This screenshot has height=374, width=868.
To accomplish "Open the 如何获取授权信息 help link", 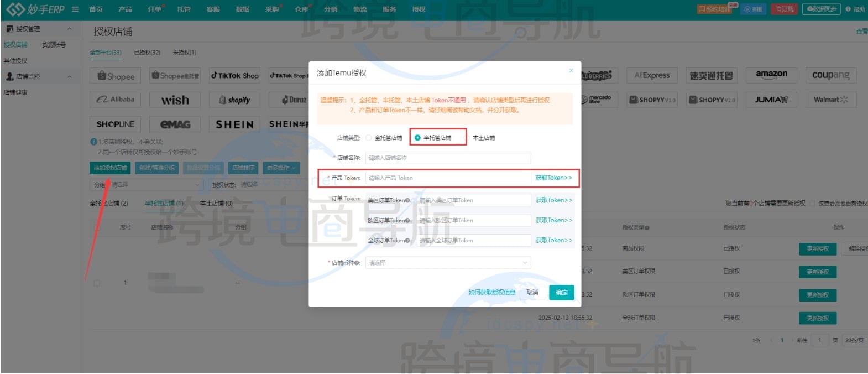I will click(491, 293).
